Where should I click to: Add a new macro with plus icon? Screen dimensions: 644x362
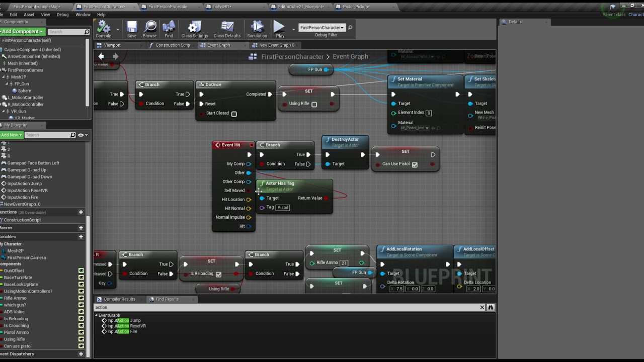80,228
